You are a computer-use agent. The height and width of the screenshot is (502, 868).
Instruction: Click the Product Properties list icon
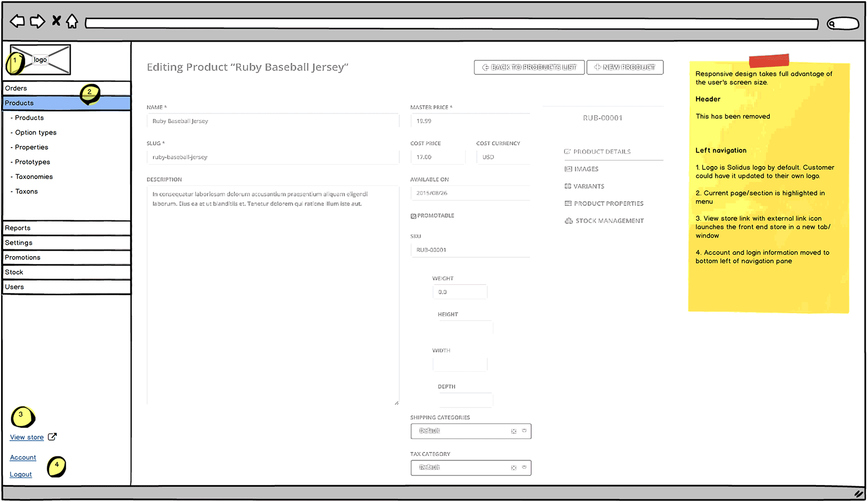[567, 203]
